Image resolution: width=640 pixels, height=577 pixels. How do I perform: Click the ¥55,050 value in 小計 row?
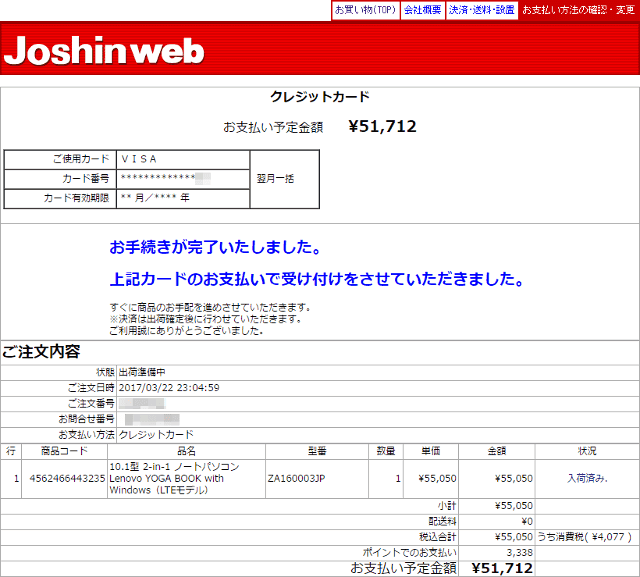pos(514,506)
